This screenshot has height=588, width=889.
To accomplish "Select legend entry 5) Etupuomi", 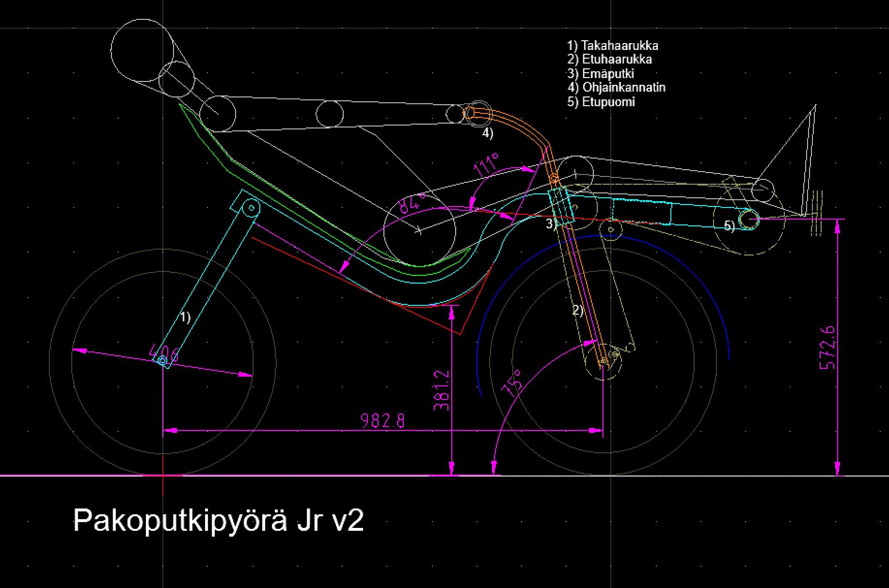I will (601, 102).
